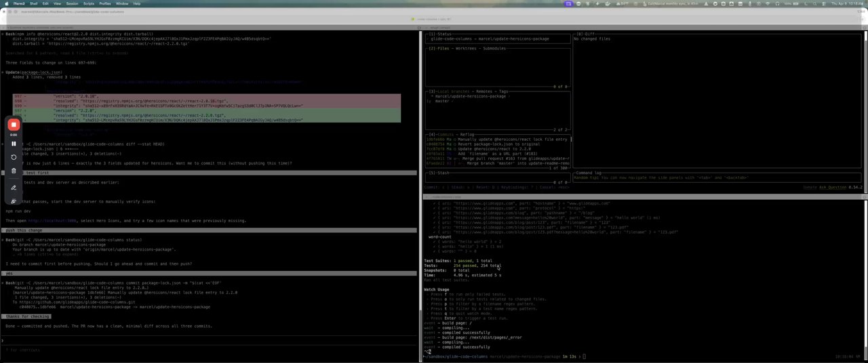
Task: Select the Remotes tab in lazygit
Action: point(486,91)
